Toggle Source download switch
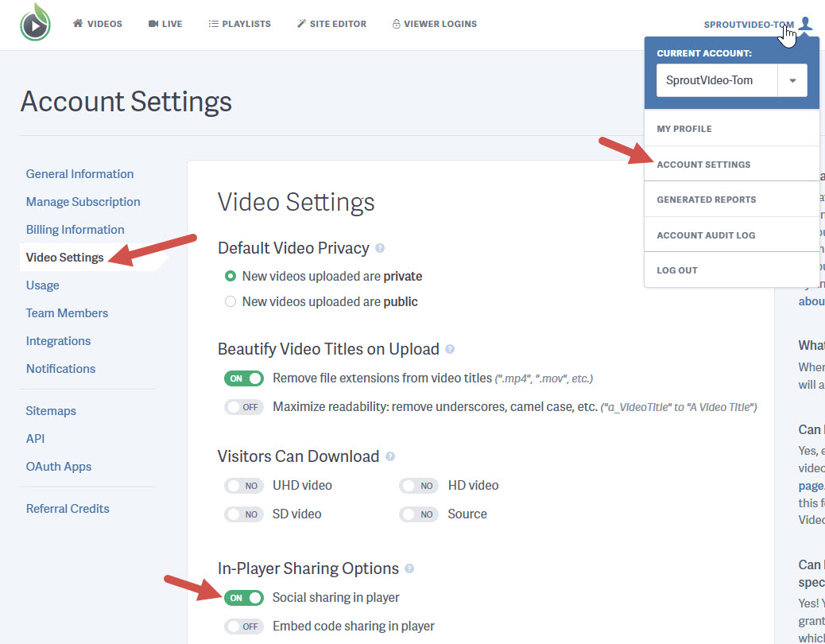The height and width of the screenshot is (644, 825). [419, 514]
